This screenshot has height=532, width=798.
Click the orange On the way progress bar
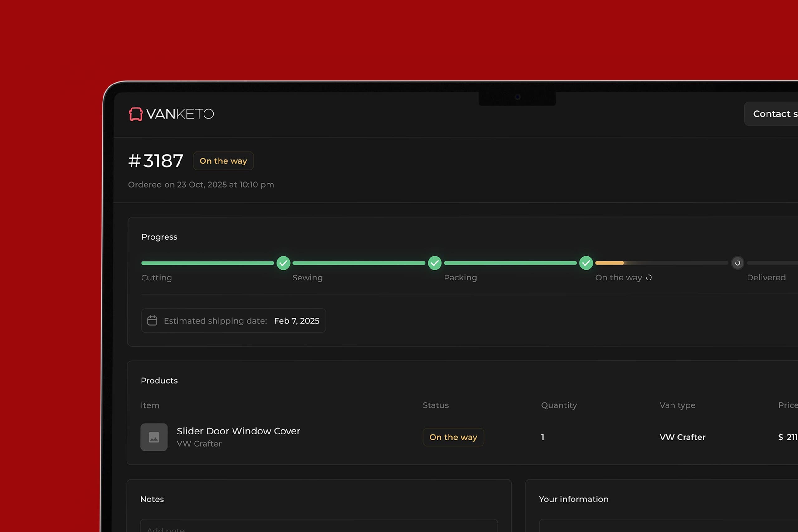609,263
